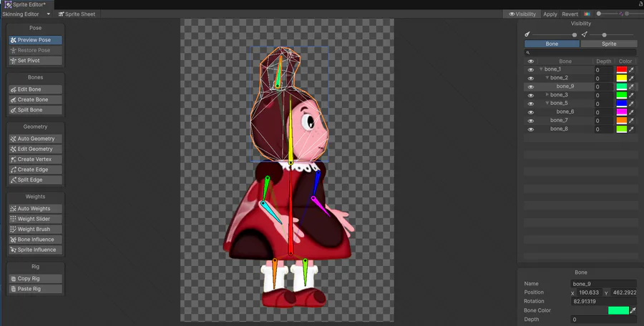Toggle visibility of bone_3
Image resolution: width=644 pixels, height=326 pixels.
click(x=531, y=95)
